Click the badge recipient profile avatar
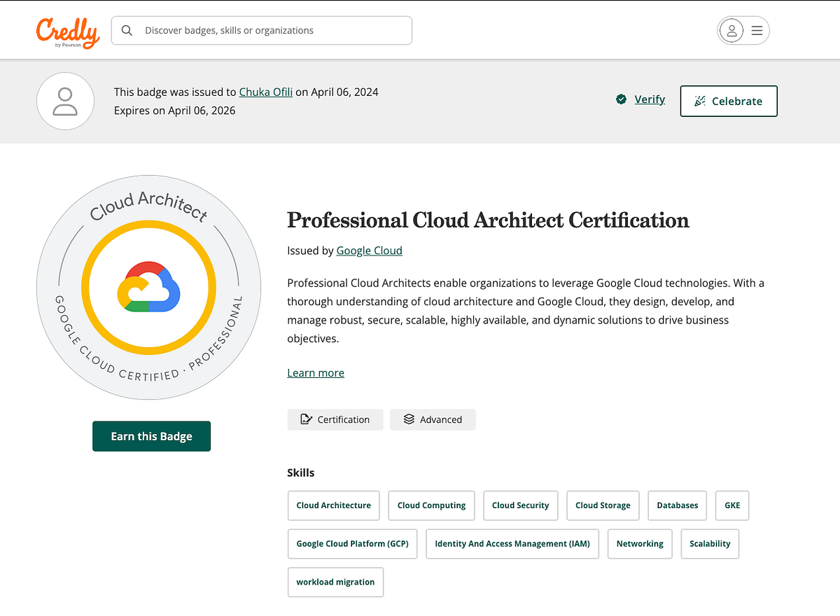The image size is (840, 616). click(65, 101)
